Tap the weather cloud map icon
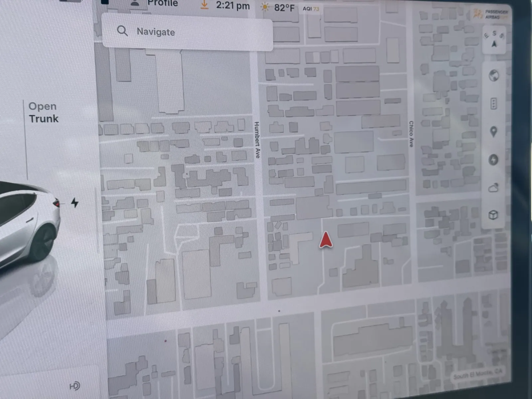 coord(493,188)
